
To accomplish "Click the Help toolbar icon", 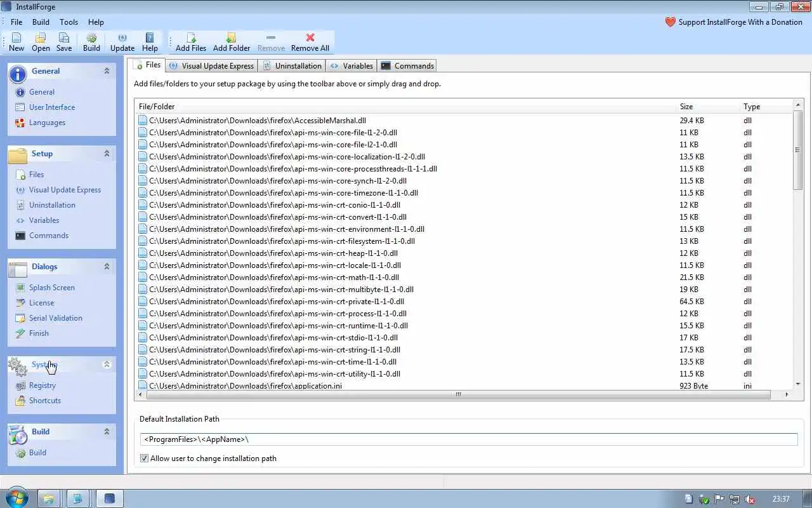I will click(x=150, y=42).
